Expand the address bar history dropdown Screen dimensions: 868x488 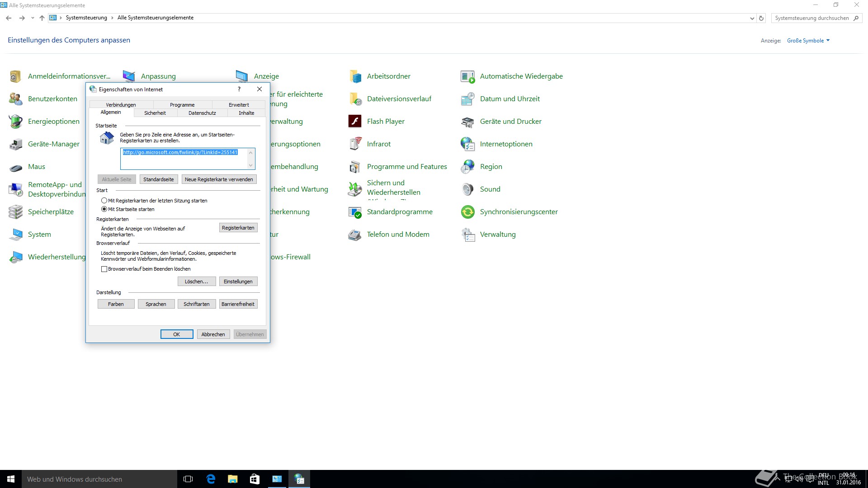coord(752,18)
